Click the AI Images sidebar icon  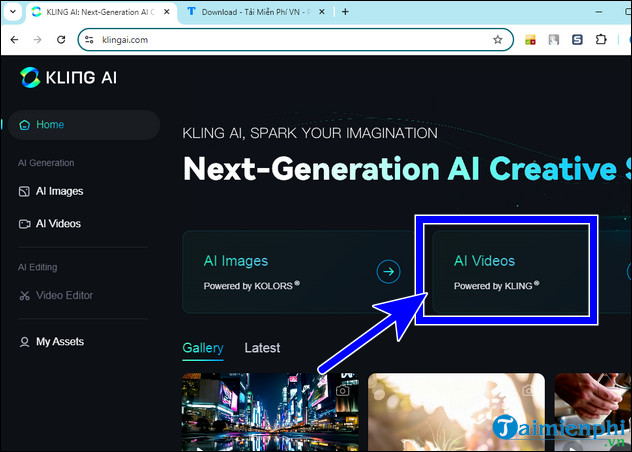(24, 192)
